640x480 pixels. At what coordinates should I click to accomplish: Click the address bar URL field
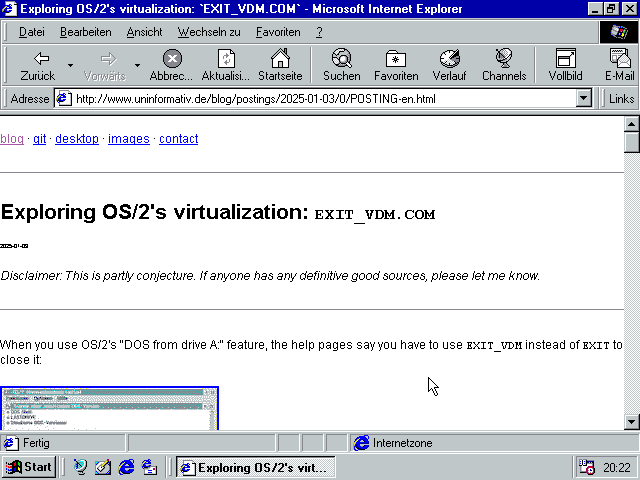[x=324, y=99]
